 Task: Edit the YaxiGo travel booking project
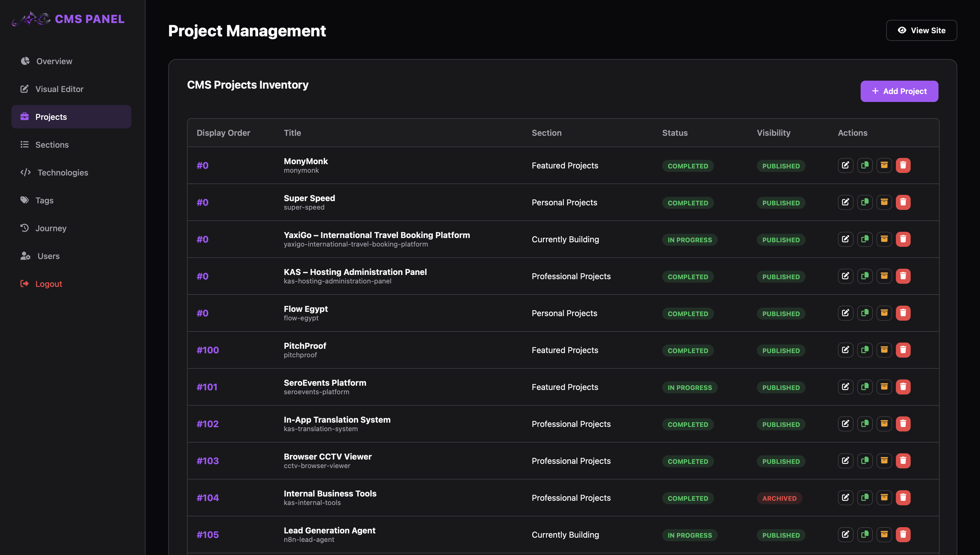pos(845,239)
